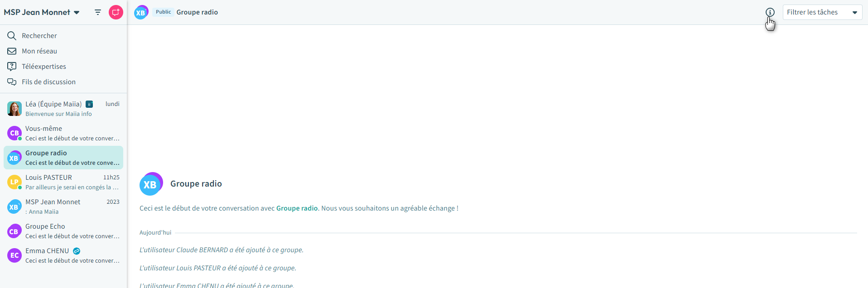Open Léa (Équipe Maiia) conversation
This screenshot has width=868, height=288.
pos(63,109)
